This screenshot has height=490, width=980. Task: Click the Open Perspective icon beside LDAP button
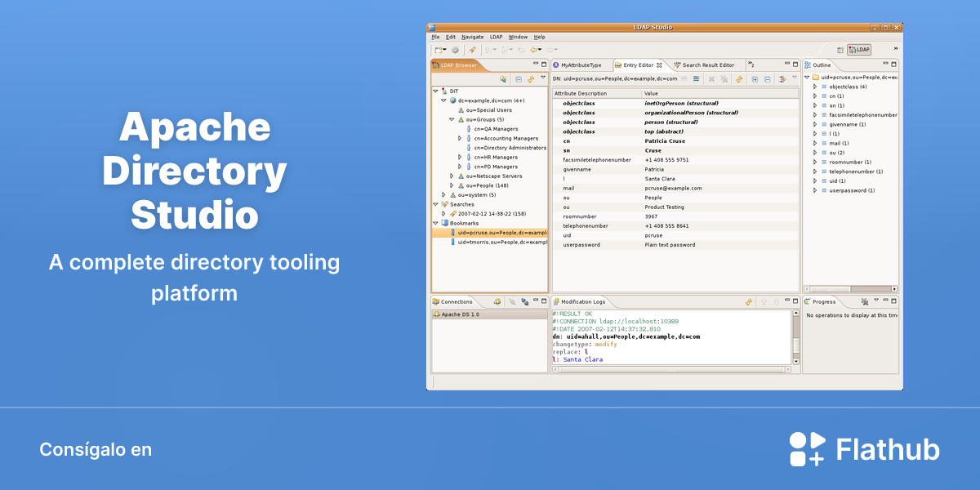(x=840, y=50)
